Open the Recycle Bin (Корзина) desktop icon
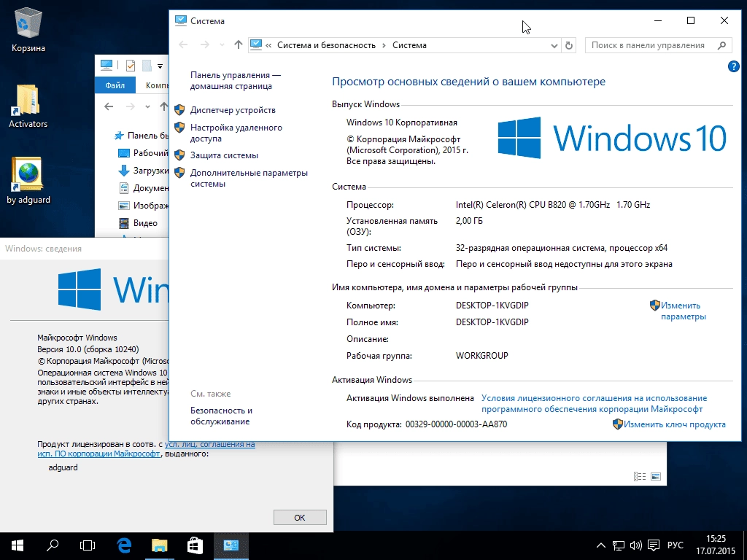Viewport: 747px width, 560px height. pyautogui.click(x=28, y=29)
